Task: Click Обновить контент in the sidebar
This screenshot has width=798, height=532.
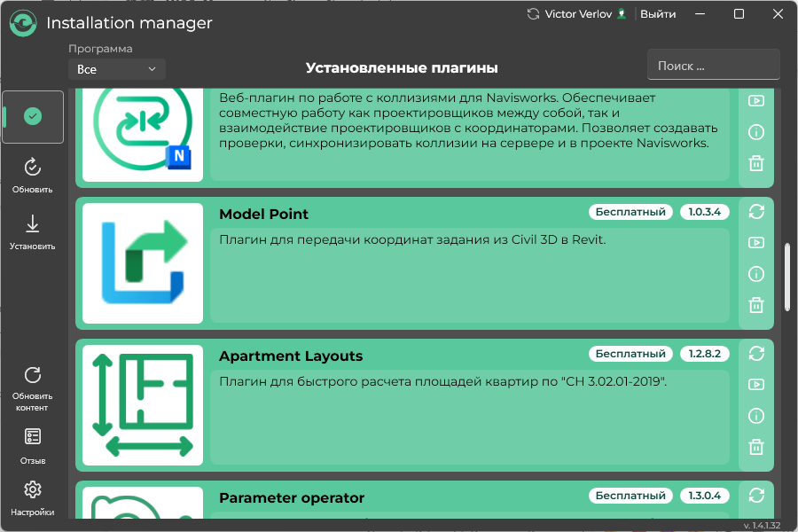Action: [33, 389]
